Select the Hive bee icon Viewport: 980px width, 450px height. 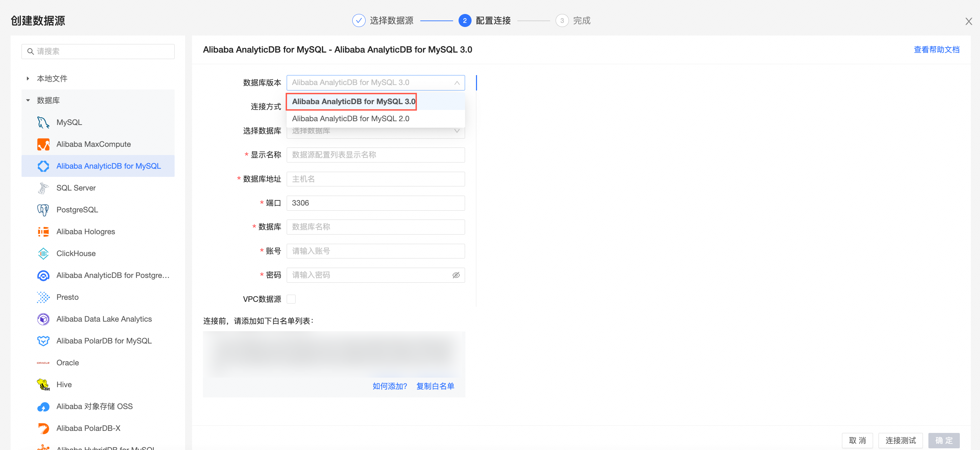tap(43, 385)
